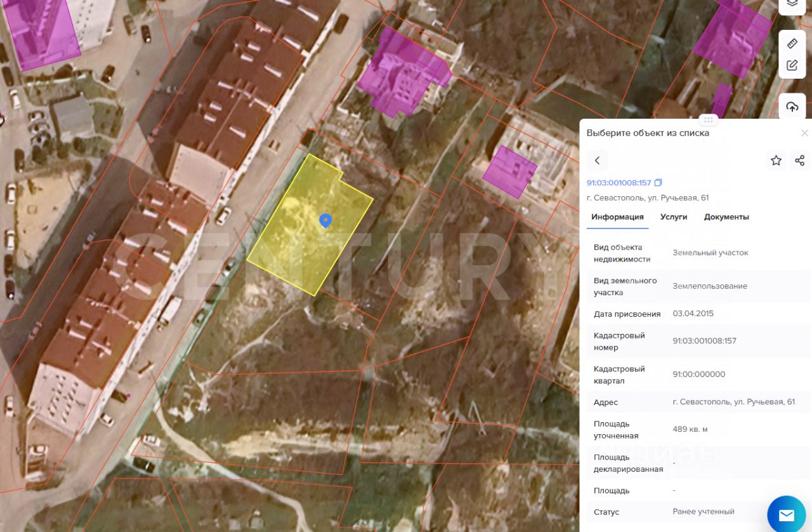Click the blue location pin marker

coord(325,221)
